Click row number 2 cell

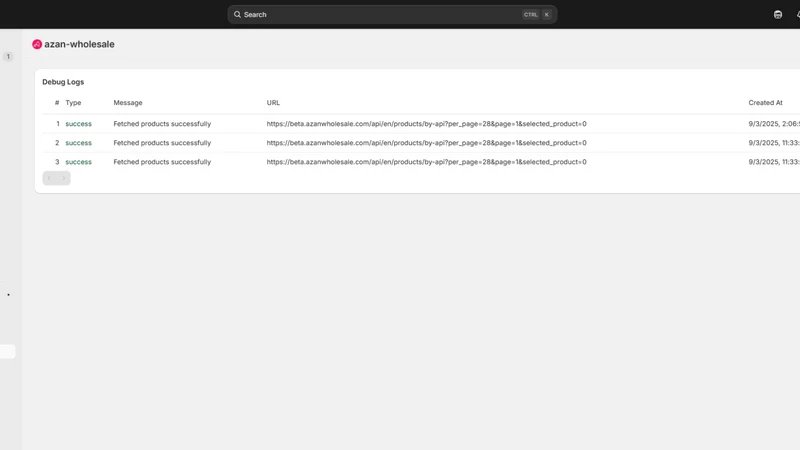tap(57, 143)
